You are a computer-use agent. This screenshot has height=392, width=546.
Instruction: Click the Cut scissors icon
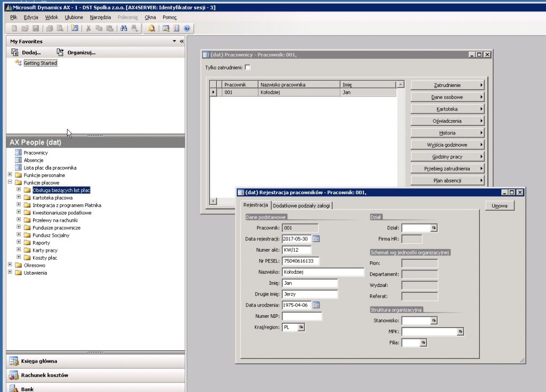pyautogui.click(x=89, y=28)
